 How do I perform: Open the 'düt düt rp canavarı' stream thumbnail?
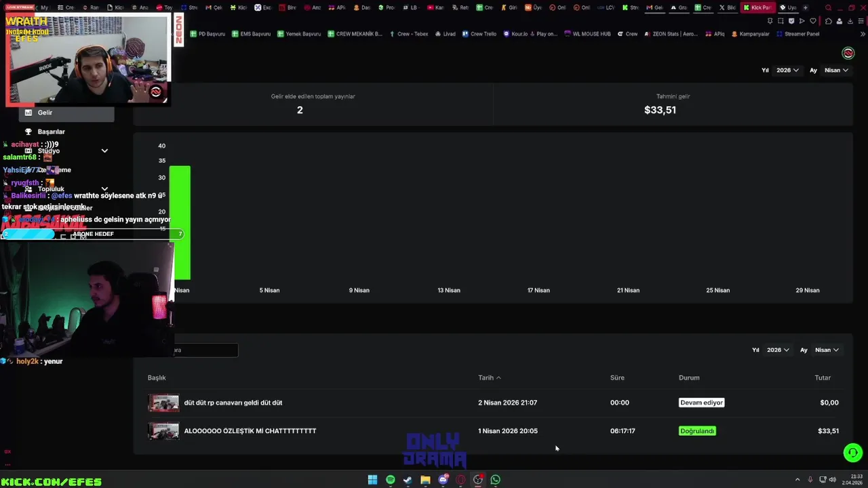click(x=163, y=403)
